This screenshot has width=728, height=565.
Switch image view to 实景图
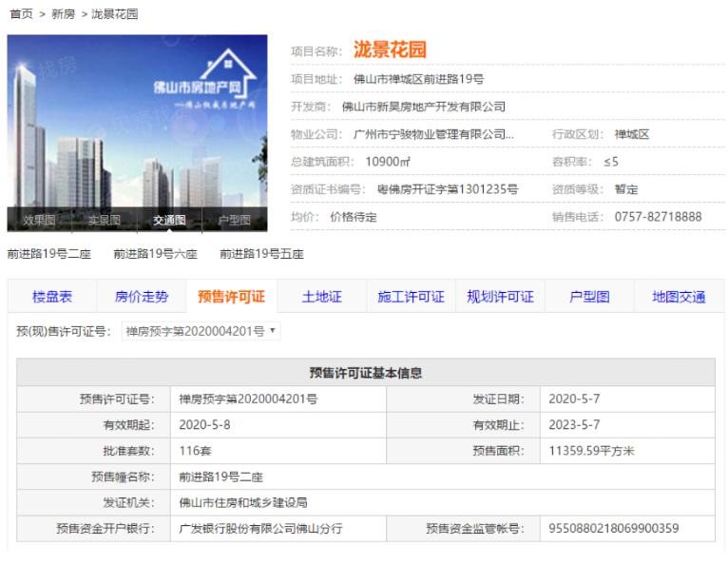point(105,220)
